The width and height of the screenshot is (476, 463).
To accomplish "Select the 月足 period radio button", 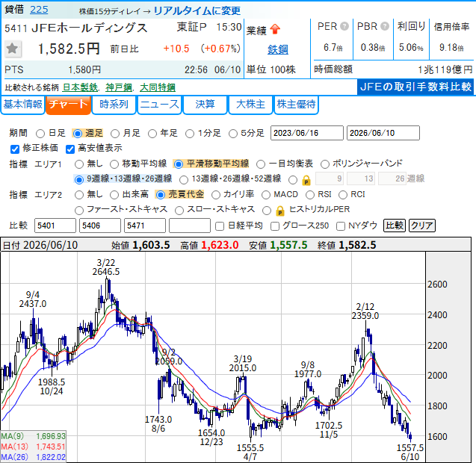I will [x=115, y=134].
